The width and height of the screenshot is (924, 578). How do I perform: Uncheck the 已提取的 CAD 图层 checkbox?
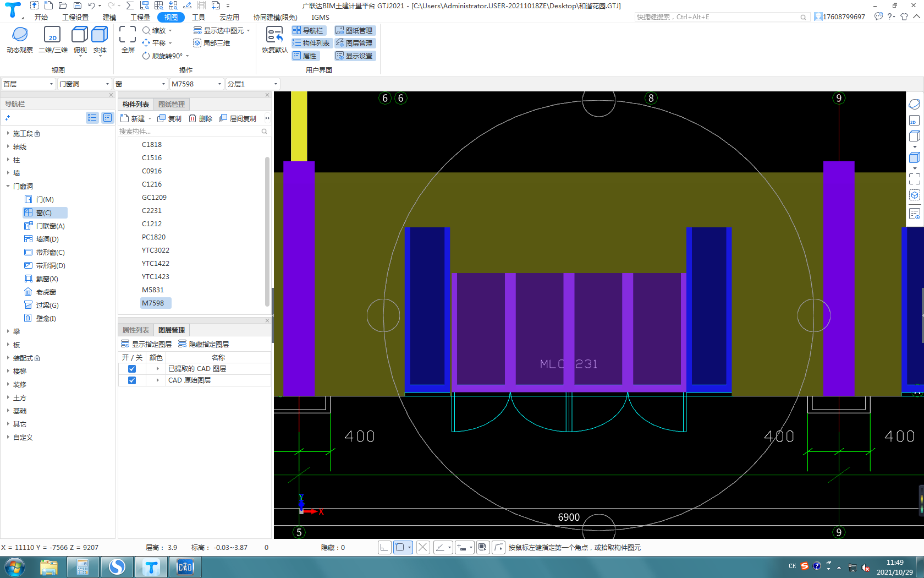[132, 369]
